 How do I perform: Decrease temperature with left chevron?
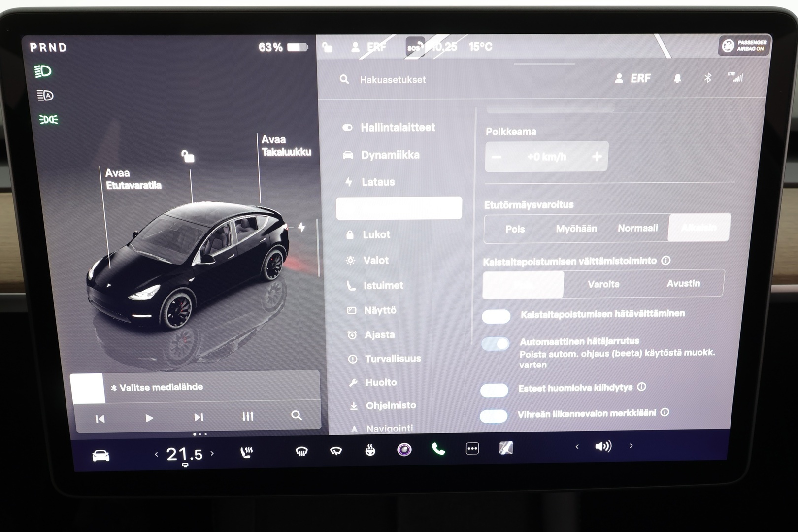tap(157, 454)
